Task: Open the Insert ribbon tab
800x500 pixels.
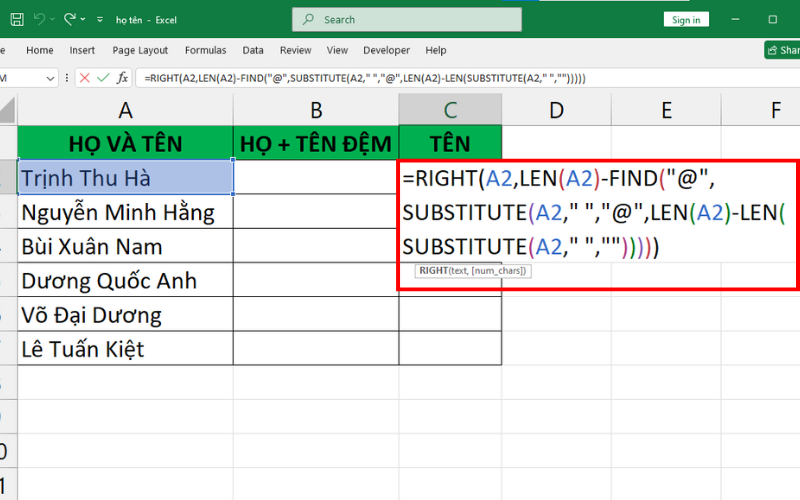Action: (82, 50)
